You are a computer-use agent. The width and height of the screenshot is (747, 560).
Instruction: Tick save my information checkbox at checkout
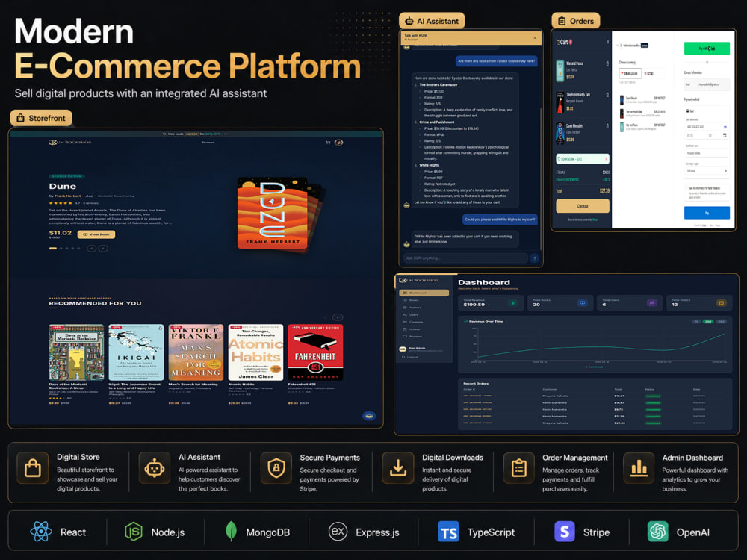687,188
